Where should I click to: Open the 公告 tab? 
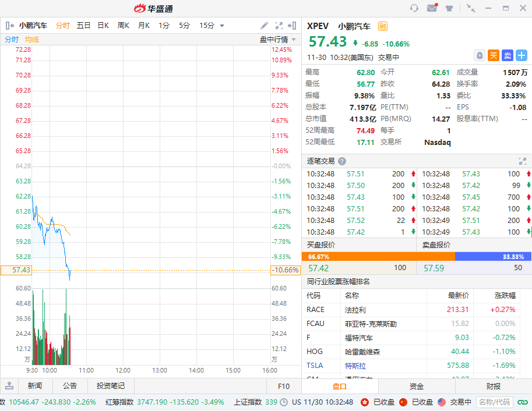point(70,385)
